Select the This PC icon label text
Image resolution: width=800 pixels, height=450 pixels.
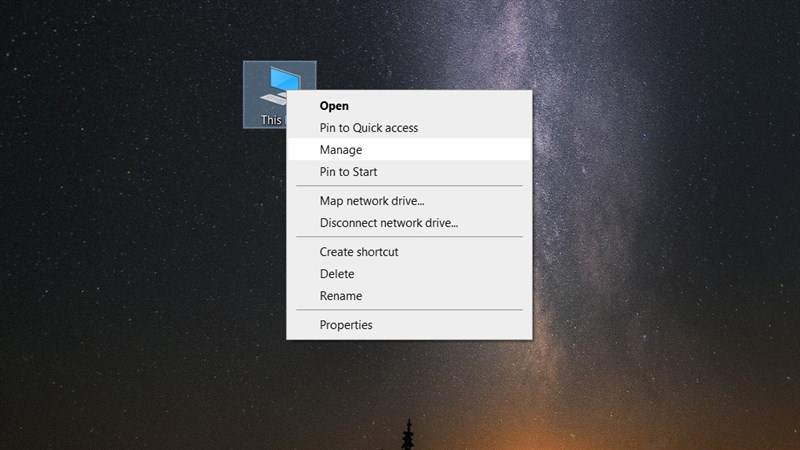pyautogui.click(x=272, y=120)
